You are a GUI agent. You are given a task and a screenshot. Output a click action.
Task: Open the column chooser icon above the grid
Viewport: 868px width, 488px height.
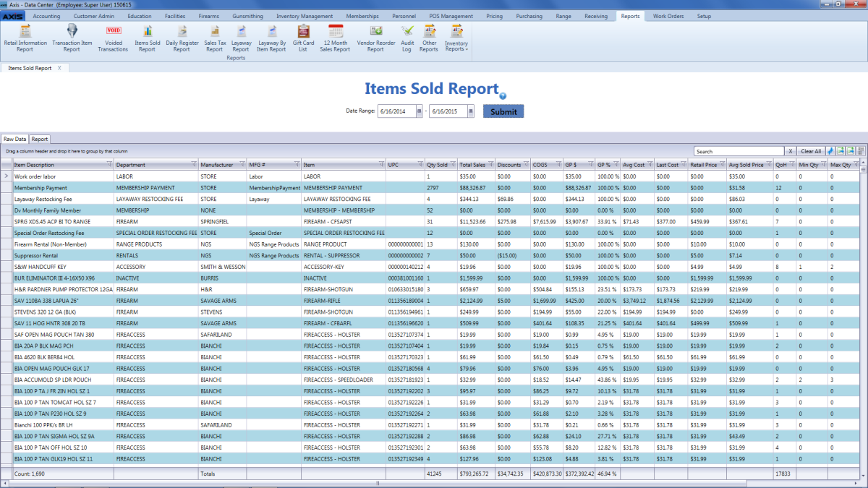861,151
